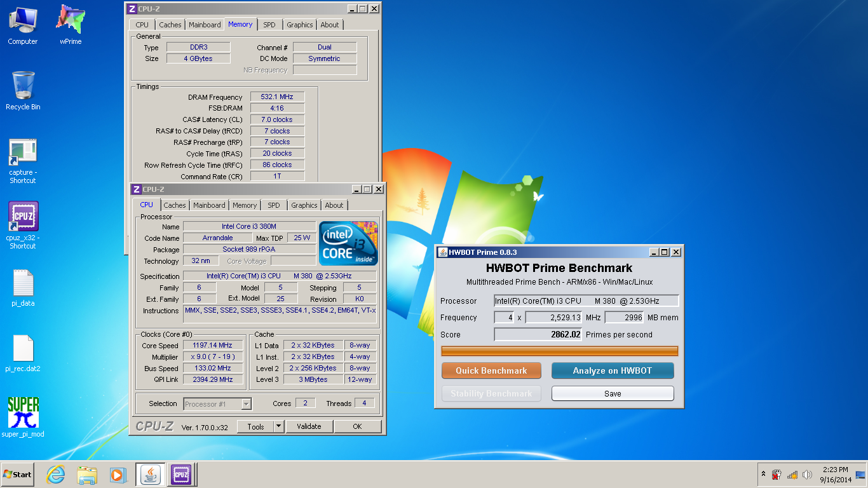Viewport: 868px width, 488px height.
Task: Click the Validate button in CPU-Z
Action: (309, 426)
